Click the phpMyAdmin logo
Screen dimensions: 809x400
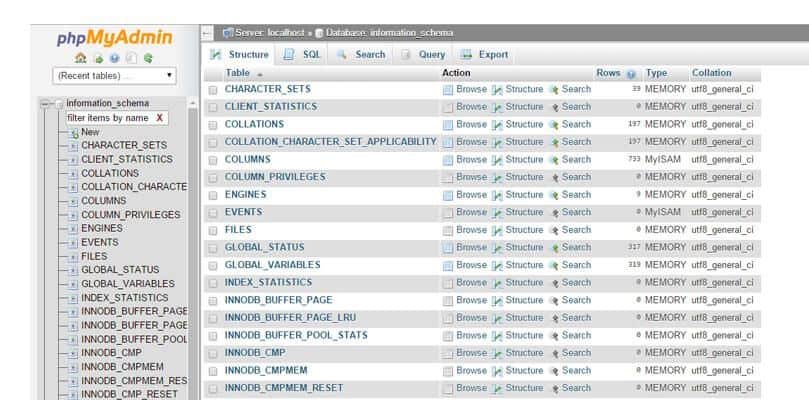115,38
